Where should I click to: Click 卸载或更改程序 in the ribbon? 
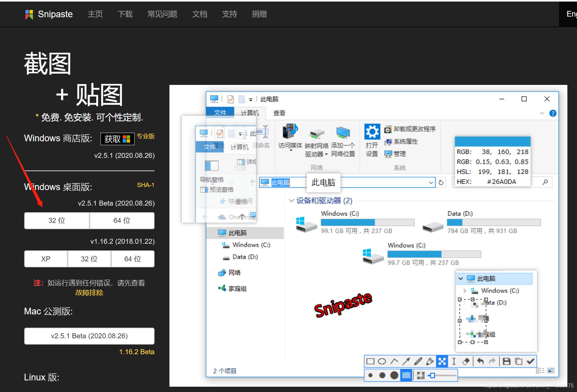[410, 129]
